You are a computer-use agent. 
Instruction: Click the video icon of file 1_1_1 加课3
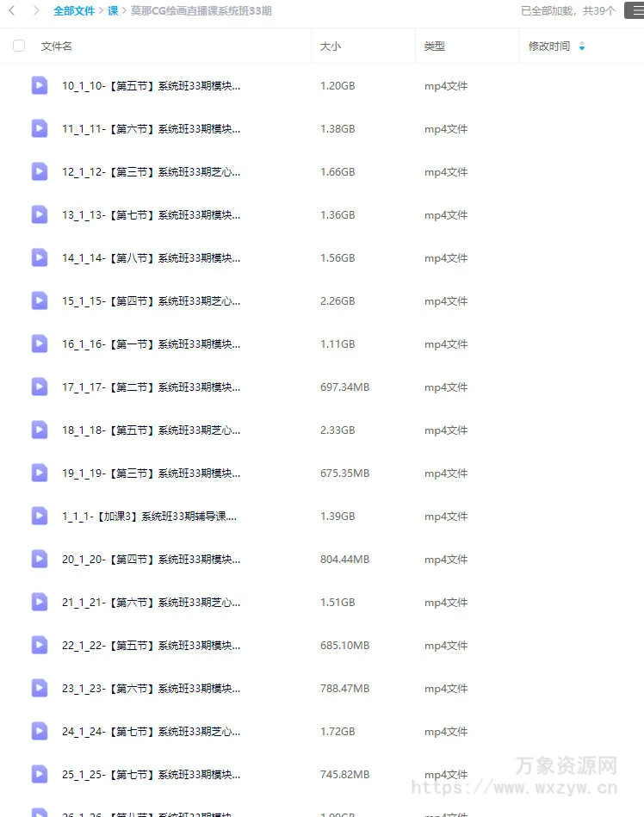(40, 516)
